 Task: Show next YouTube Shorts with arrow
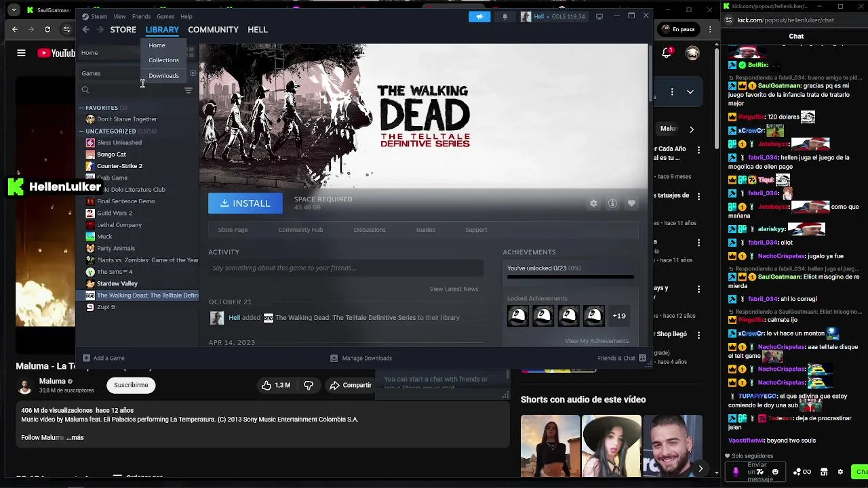(x=701, y=468)
